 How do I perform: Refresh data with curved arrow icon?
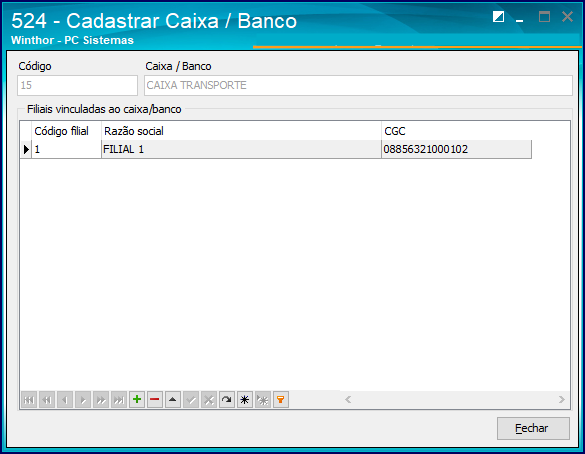click(226, 400)
